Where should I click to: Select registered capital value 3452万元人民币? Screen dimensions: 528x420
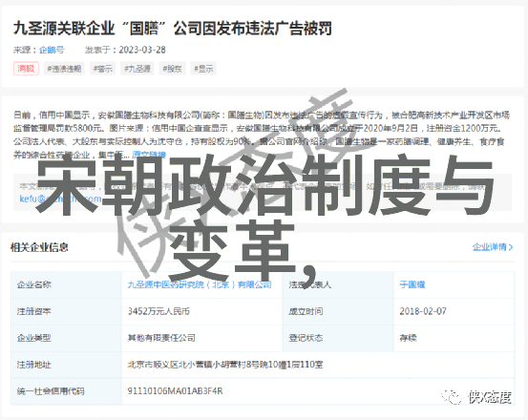[x=158, y=311]
